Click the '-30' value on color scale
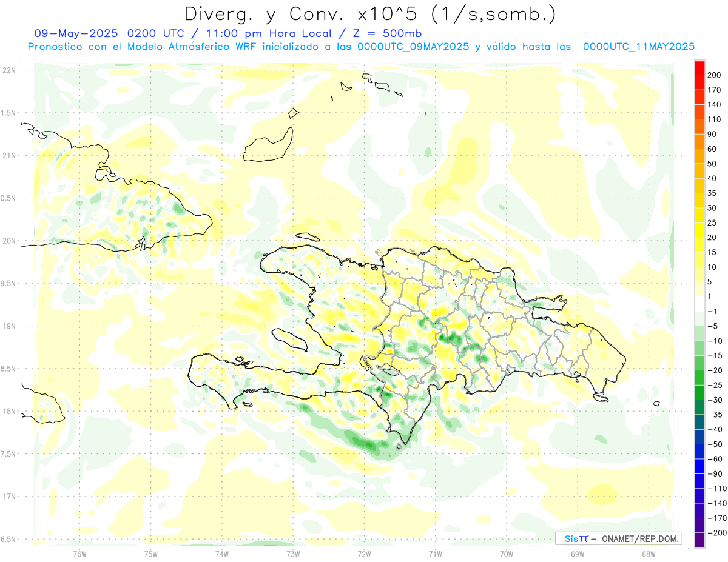Image resolution: width=728 pixels, height=562 pixels. (716, 400)
